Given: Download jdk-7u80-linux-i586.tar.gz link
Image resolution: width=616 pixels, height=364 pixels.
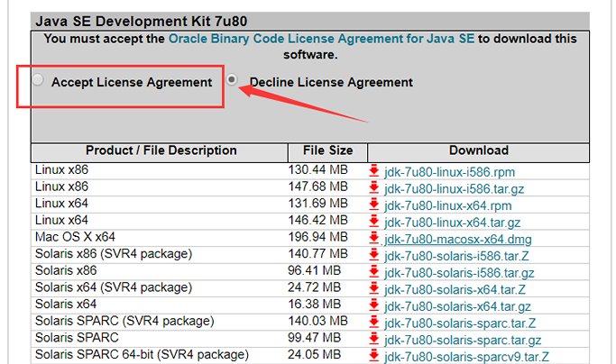Looking at the screenshot, I should click(x=455, y=189).
